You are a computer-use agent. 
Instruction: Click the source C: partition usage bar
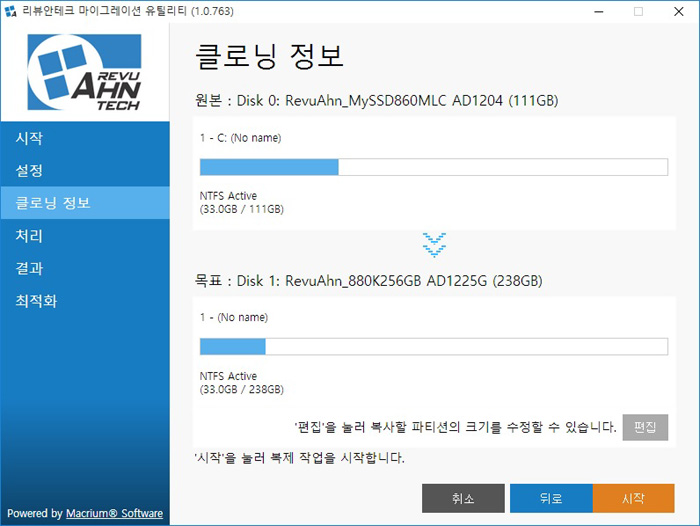pyautogui.click(x=434, y=167)
